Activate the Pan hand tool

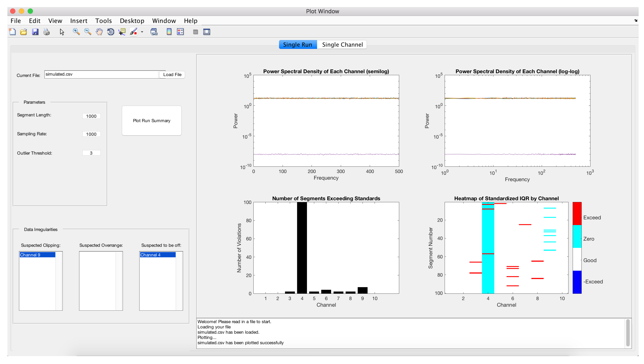[99, 32]
